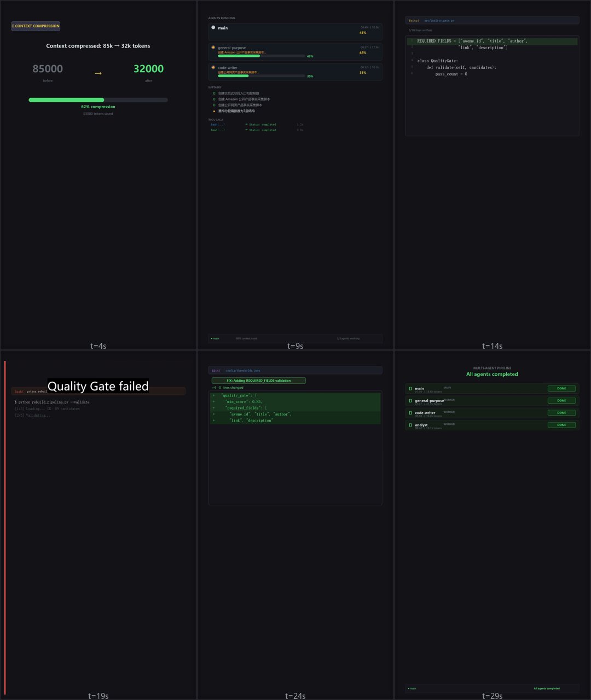Click the orange status dot beside general-purpose

[x=213, y=48]
